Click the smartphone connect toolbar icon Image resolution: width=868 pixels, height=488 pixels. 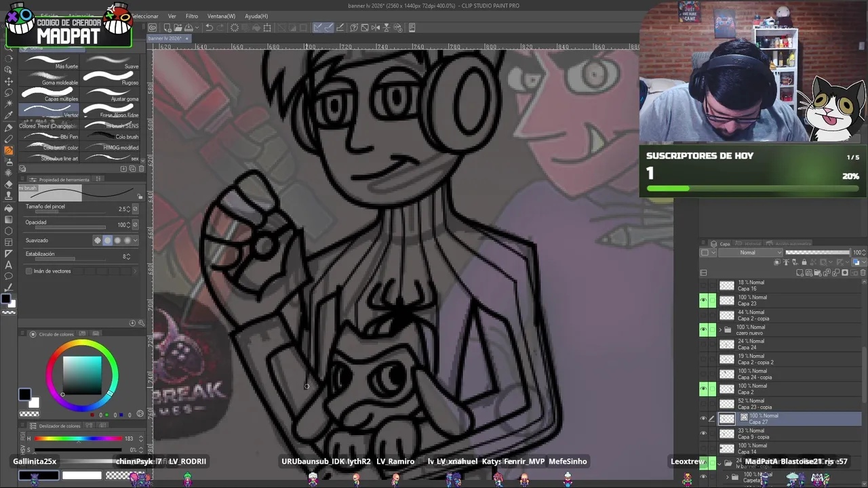[x=412, y=28]
